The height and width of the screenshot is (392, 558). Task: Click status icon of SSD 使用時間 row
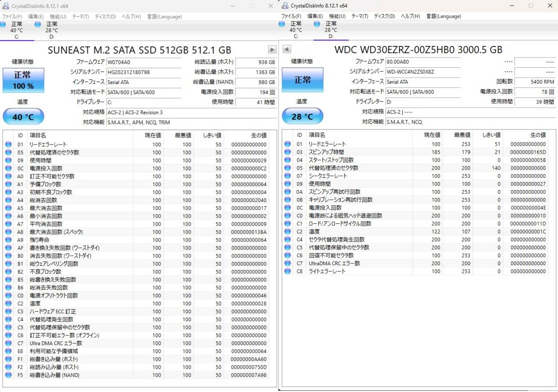(8, 160)
